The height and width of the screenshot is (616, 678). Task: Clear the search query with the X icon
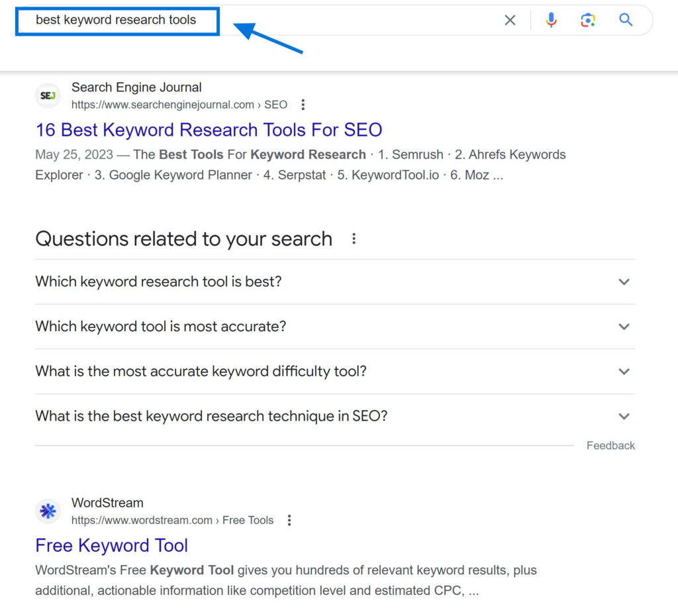click(x=510, y=20)
